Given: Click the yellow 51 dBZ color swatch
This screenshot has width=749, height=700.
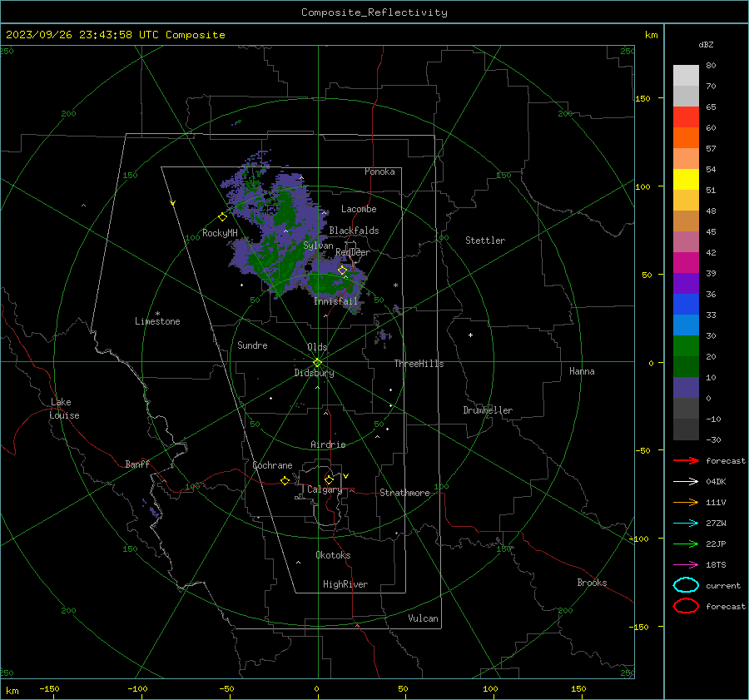Looking at the screenshot, I should 686,179.
